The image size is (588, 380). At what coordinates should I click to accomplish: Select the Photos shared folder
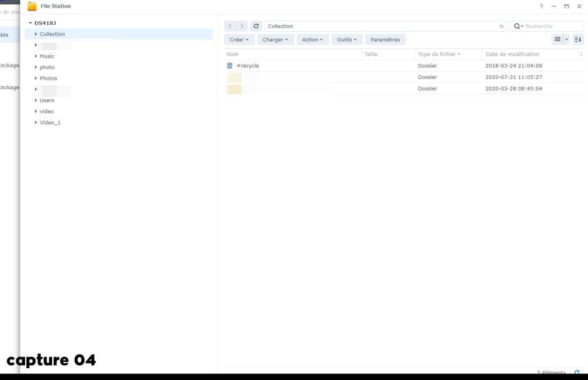tap(48, 78)
